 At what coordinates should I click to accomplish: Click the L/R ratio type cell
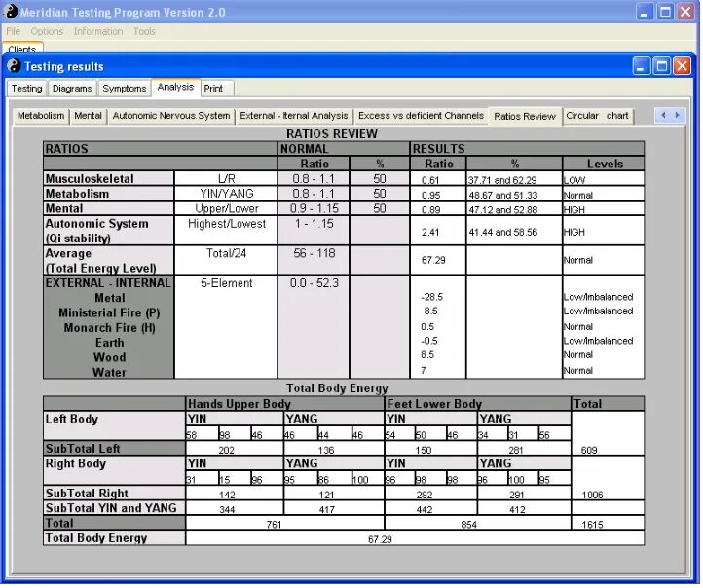coord(227,179)
